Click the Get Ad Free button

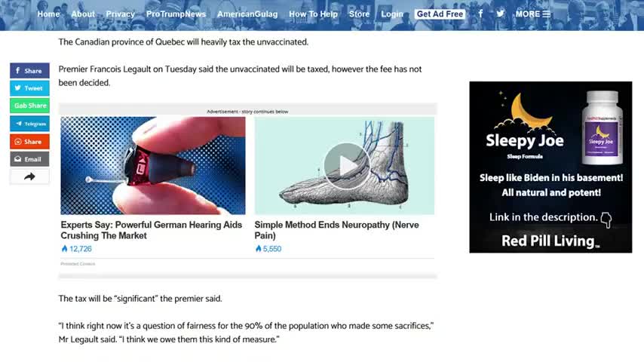coord(440,14)
